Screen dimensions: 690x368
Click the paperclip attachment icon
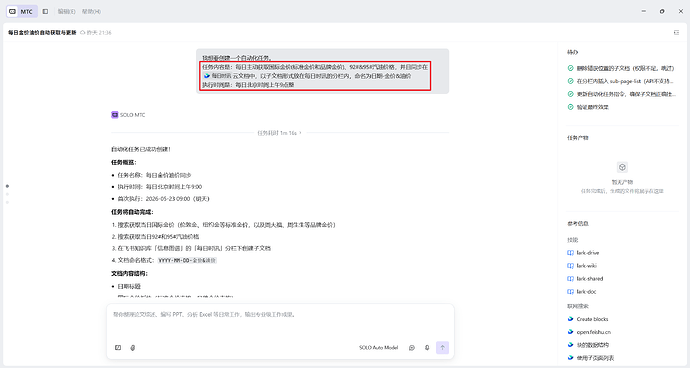(132, 348)
